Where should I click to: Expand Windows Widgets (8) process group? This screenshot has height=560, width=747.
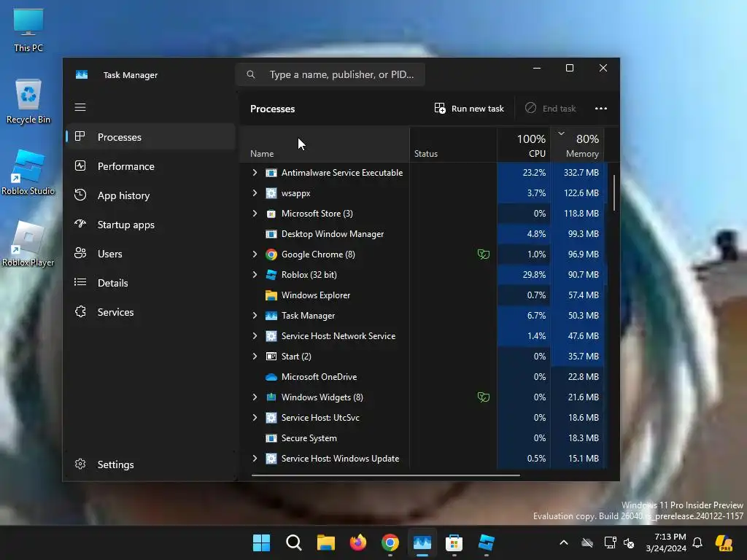(255, 397)
